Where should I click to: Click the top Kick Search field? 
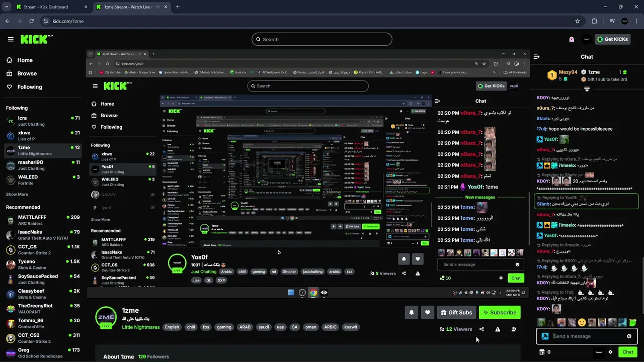click(x=322, y=39)
